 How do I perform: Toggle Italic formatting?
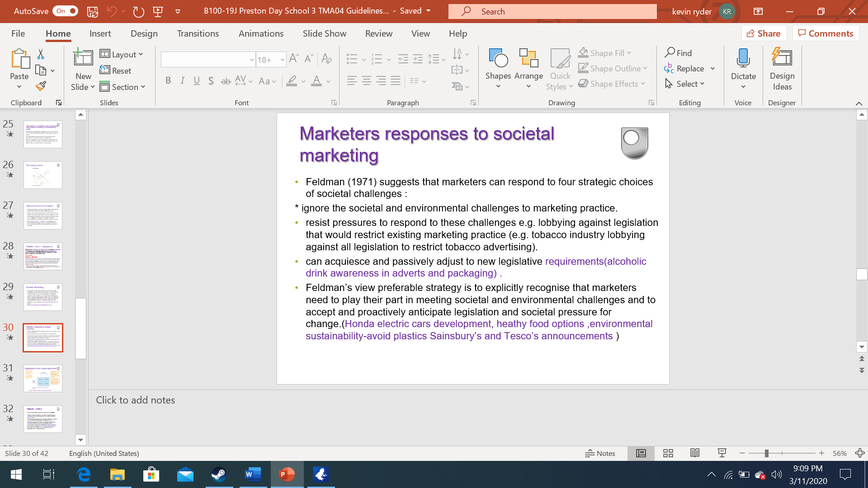click(182, 81)
